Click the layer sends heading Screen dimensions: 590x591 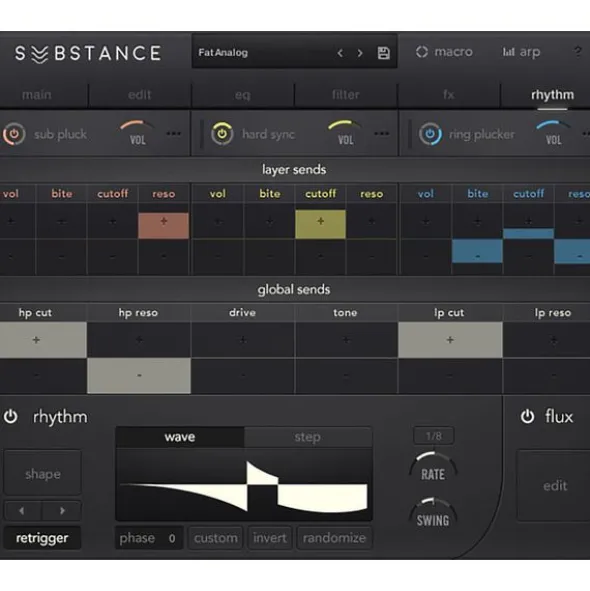coord(294,170)
